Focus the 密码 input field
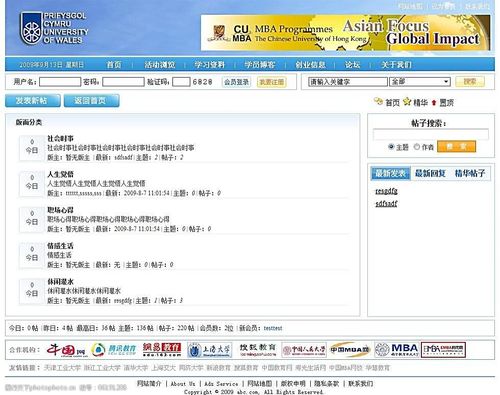 (x=123, y=82)
